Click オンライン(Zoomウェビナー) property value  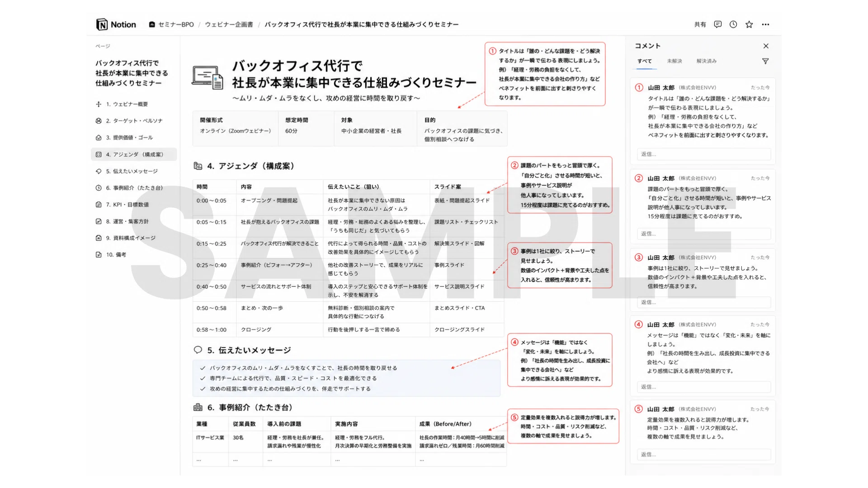236,131
